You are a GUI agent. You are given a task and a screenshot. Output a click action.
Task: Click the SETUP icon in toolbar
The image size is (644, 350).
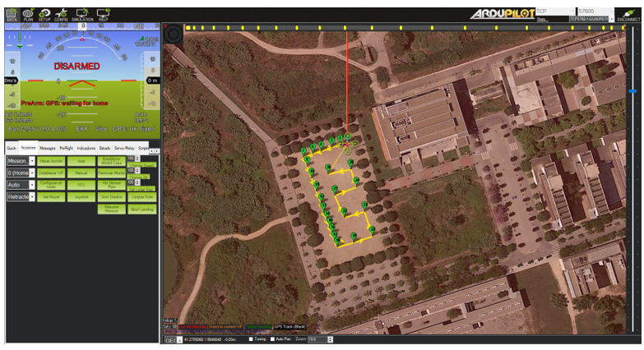(x=44, y=14)
